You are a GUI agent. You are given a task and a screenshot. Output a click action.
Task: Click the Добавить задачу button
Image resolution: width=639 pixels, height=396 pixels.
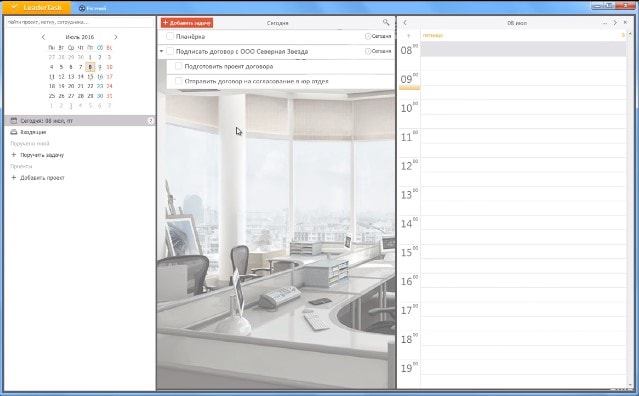point(187,23)
